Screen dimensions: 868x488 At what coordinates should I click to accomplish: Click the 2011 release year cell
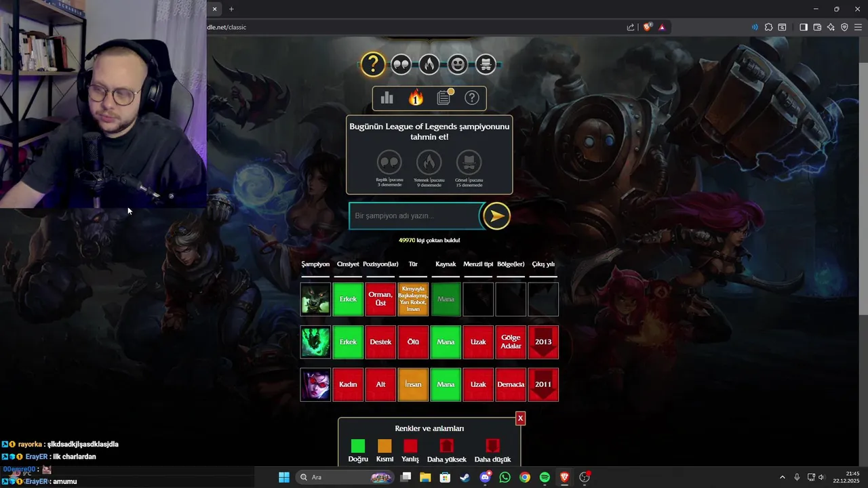point(543,384)
